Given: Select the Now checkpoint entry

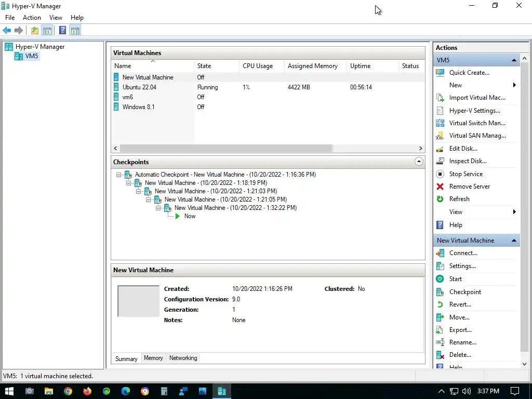Looking at the screenshot, I should (190, 216).
